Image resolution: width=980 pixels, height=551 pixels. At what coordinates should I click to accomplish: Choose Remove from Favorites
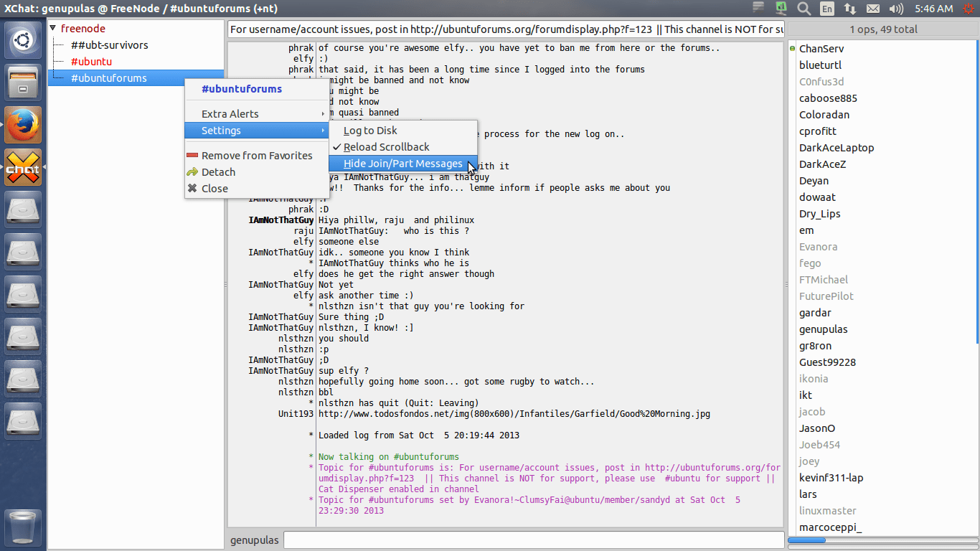click(x=256, y=156)
